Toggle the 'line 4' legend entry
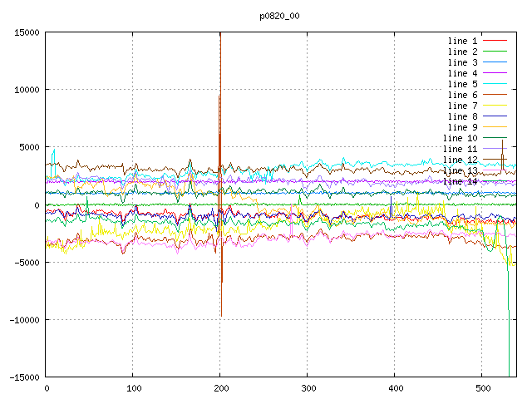The width and height of the screenshot is (532, 399). point(462,73)
